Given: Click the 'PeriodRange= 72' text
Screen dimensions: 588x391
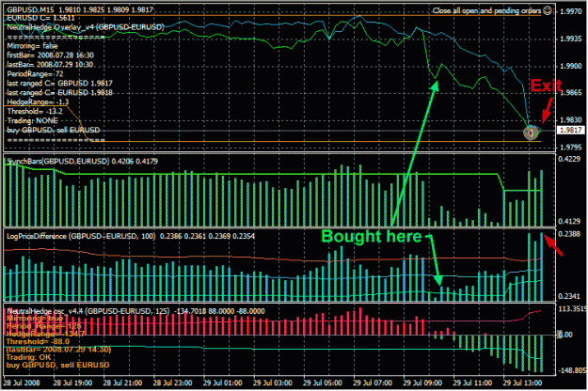Looking at the screenshot, I should pos(35,74).
